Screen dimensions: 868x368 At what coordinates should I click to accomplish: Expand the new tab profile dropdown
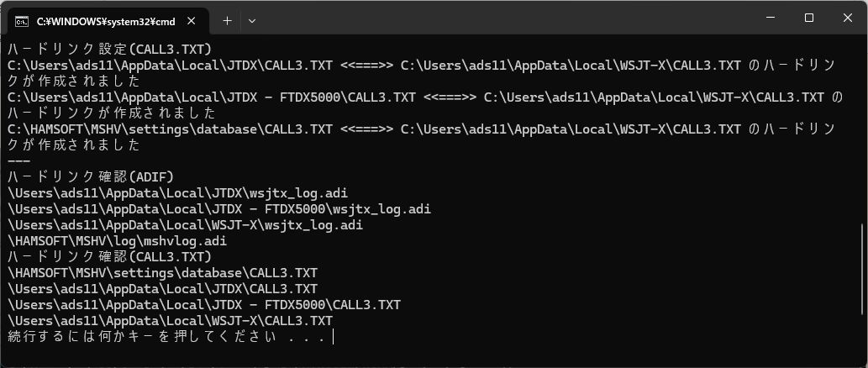pyautogui.click(x=252, y=20)
